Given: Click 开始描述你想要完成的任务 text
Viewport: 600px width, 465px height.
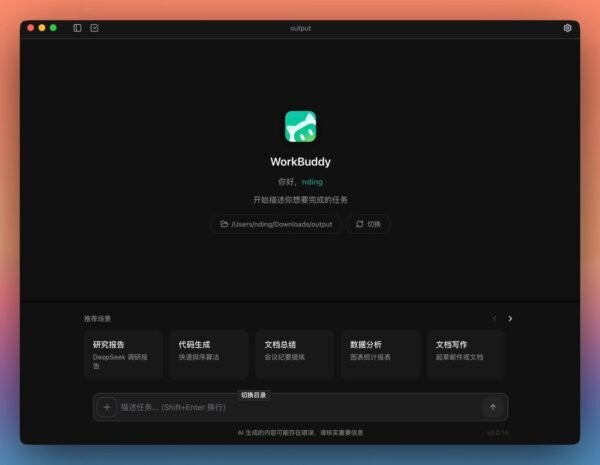Looking at the screenshot, I should (x=300, y=200).
